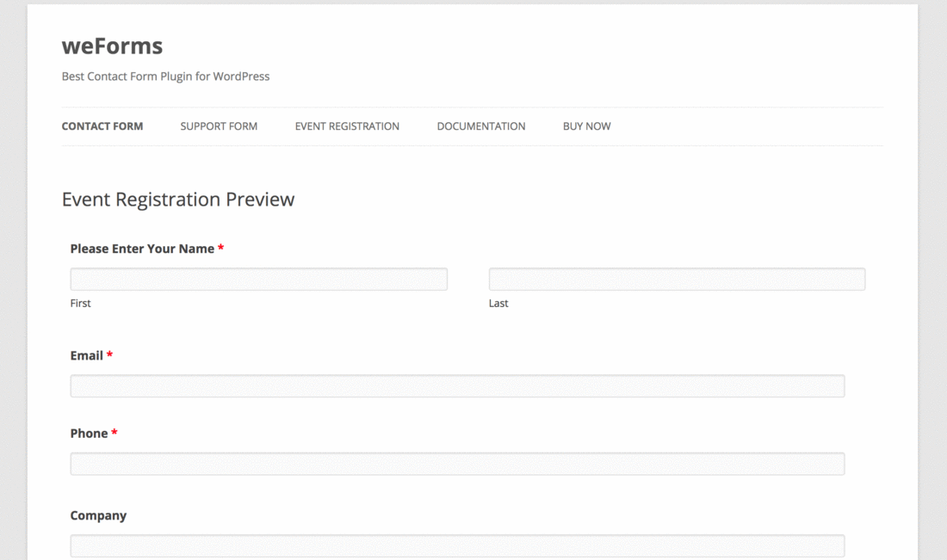The height and width of the screenshot is (560, 947).
Task: Click the 'Phone' field label
Action: pos(89,434)
